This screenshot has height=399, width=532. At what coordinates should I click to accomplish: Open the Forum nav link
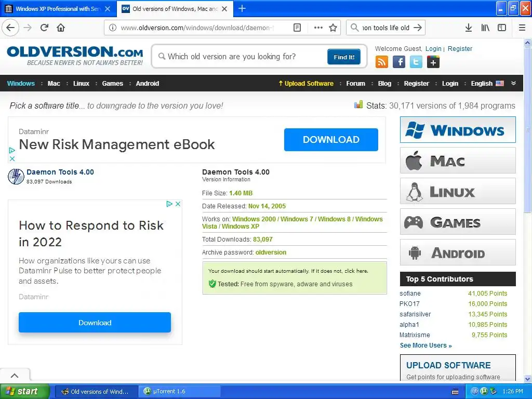pos(355,84)
